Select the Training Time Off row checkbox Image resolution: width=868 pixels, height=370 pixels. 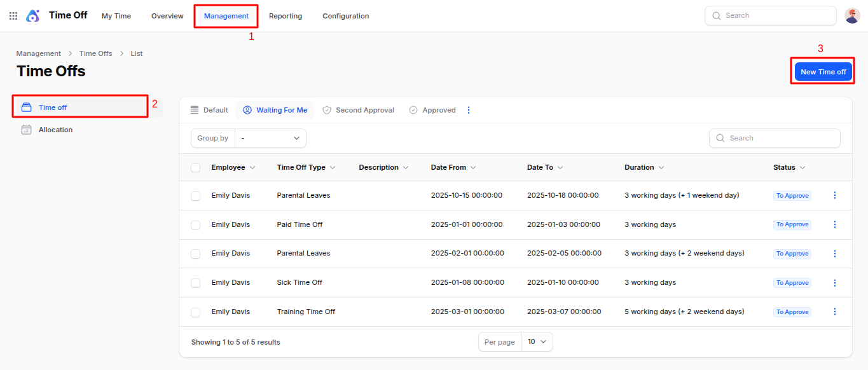click(196, 312)
